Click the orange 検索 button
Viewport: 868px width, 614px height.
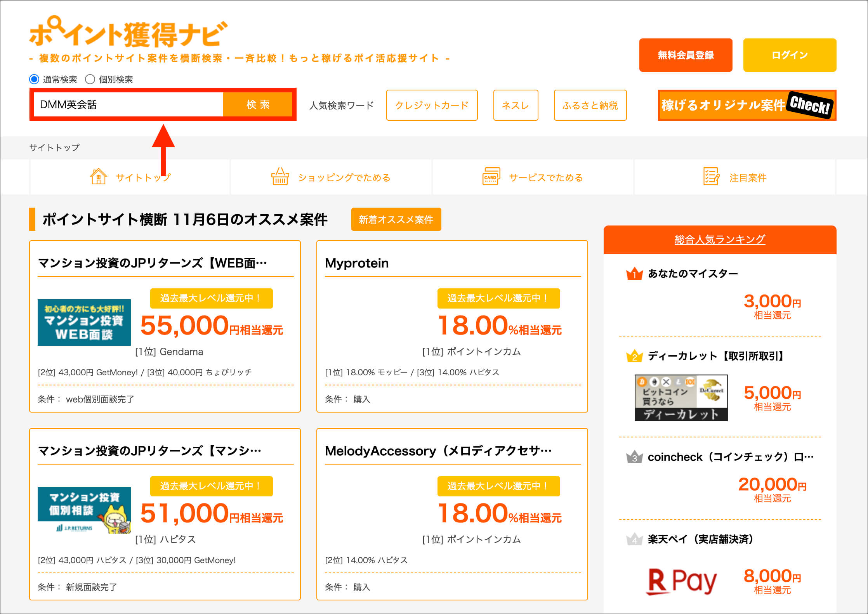(x=258, y=104)
